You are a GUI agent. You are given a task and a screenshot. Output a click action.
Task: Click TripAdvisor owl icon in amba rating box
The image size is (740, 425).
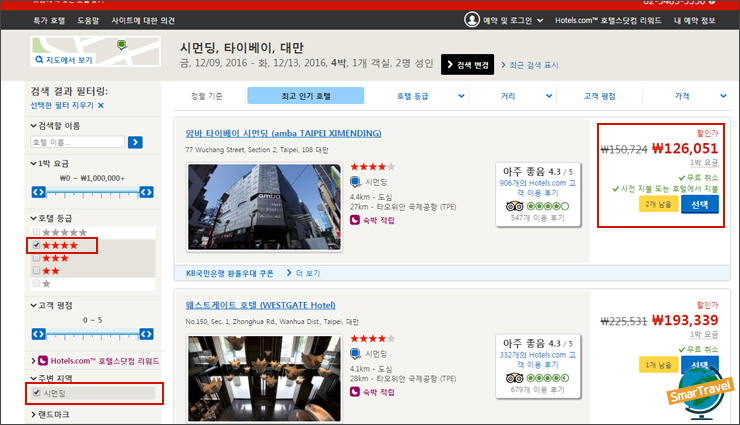click(514, 206)
